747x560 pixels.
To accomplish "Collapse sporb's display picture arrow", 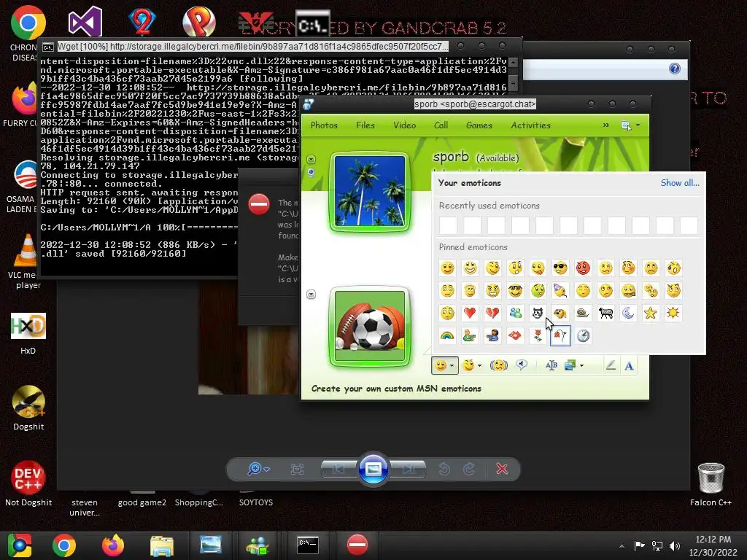I will click(311, 159).
